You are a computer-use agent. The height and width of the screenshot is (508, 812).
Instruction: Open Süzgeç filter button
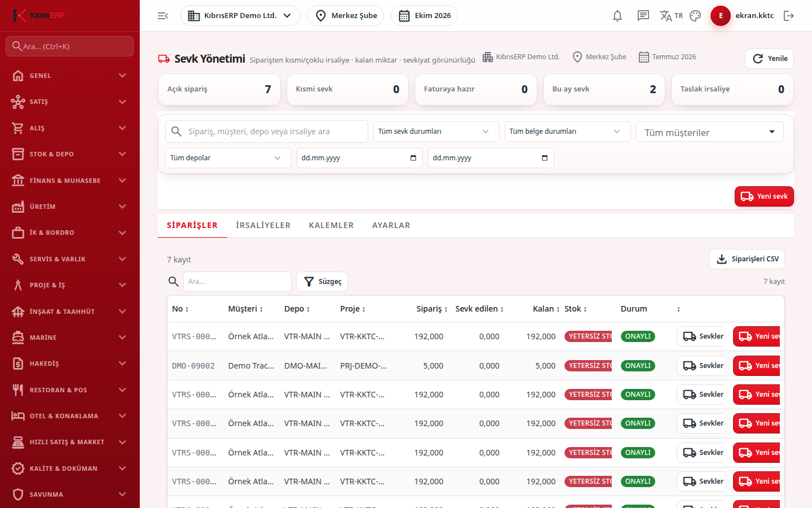(x=322, y=282)
